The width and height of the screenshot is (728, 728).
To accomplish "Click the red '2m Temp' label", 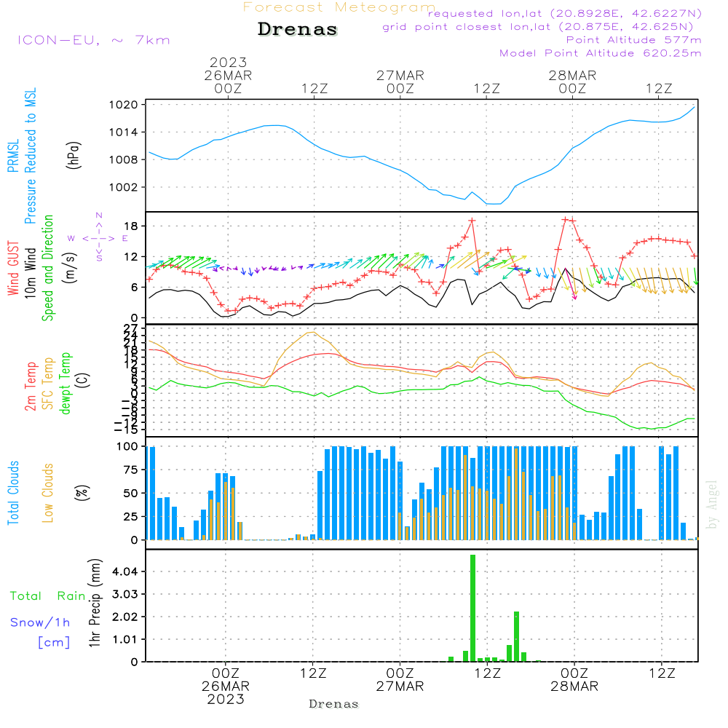I will point(30,387).
